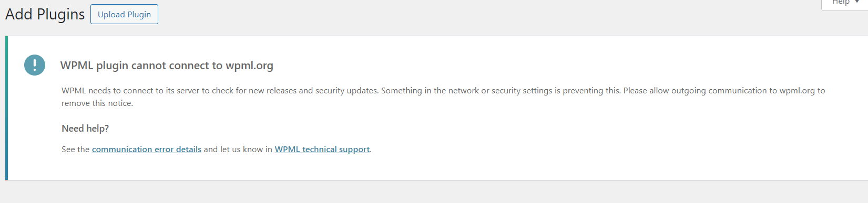868x203 pixels.
Task: Click the teal left border of the notice
Action: tap(6, 108)
